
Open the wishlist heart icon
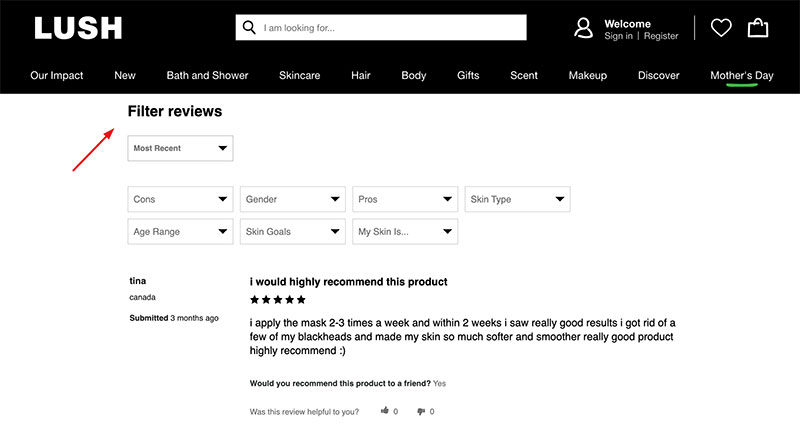pyautogui.click(x=721, y=28)
